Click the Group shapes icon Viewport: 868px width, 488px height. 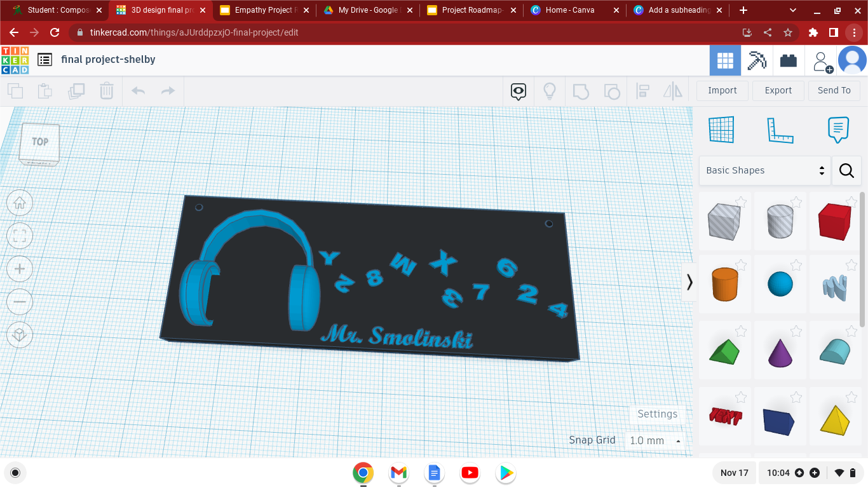(x=581, y=91)
